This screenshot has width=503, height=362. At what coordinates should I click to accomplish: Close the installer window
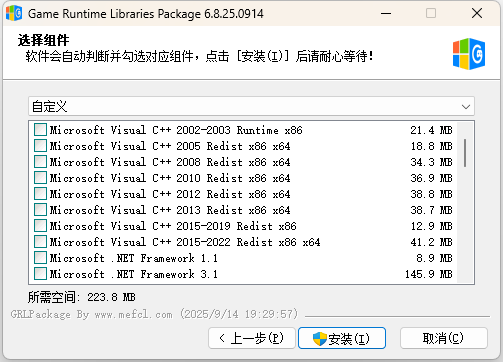(x=477, y=13)
